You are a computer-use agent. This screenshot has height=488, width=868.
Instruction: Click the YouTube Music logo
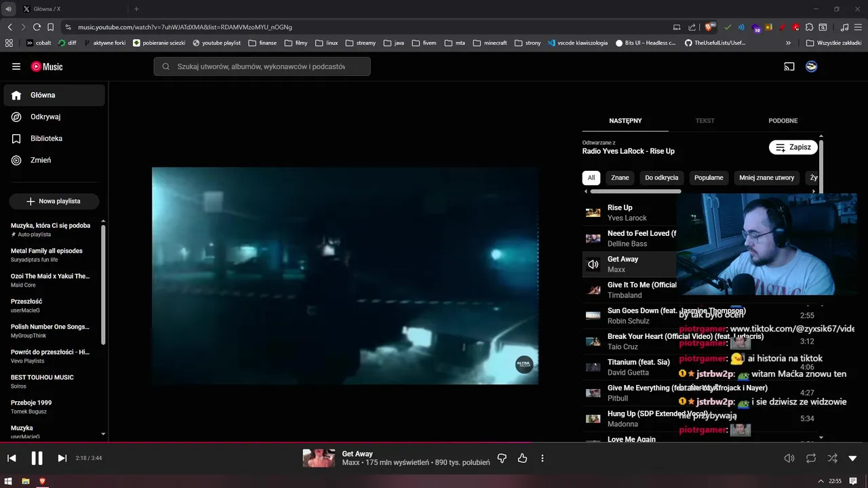[x=47, y=66]
